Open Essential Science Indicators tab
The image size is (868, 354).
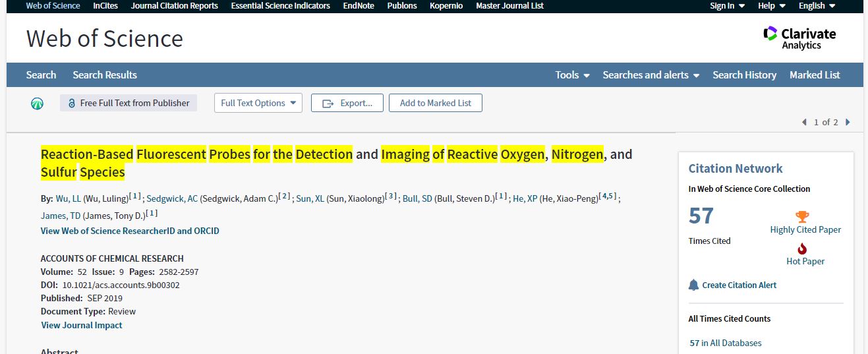(280, 5)
